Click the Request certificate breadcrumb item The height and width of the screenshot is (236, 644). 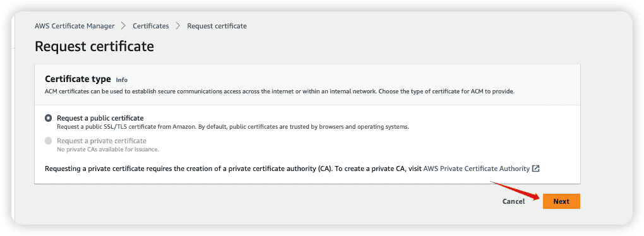(x=217, y=26)
